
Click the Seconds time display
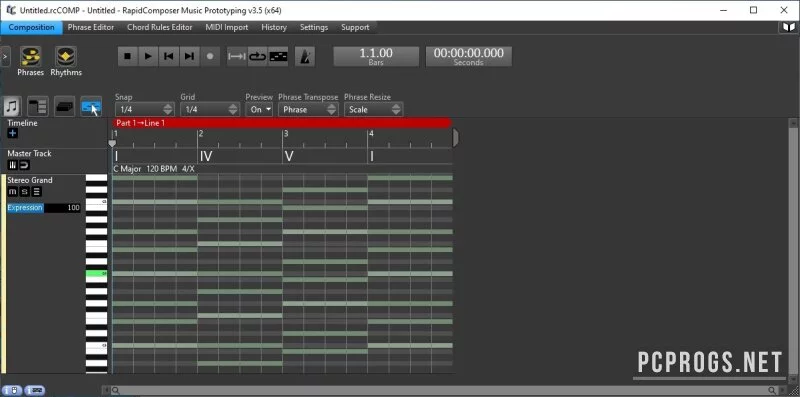tap(468, 56)
